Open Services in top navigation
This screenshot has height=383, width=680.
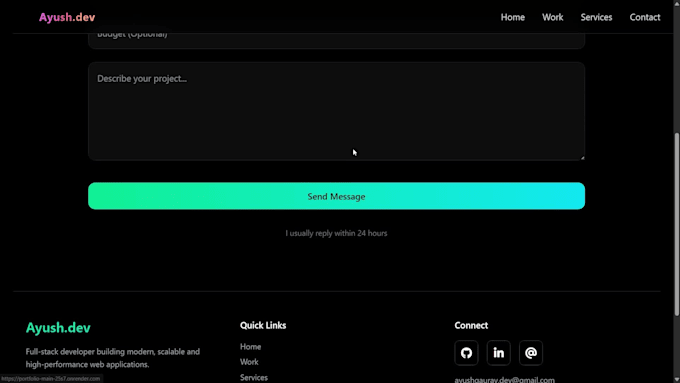(x=596, y=17)
